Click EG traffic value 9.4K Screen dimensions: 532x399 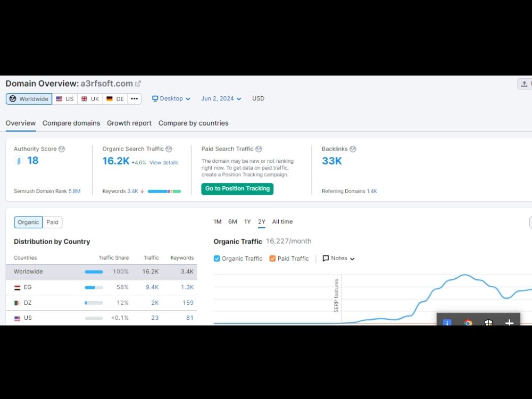pos(152,287)
